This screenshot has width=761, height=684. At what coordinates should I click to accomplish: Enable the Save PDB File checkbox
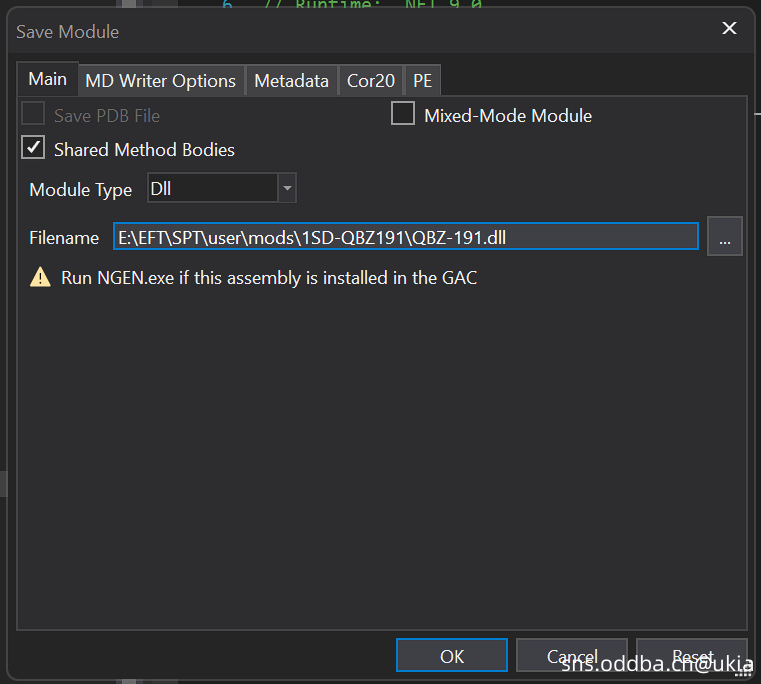[33, 114]
